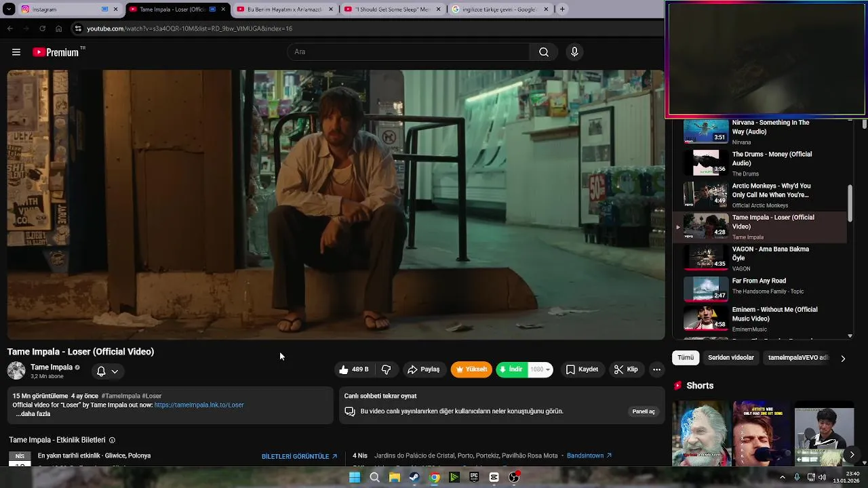Dislike the video with thumbs down
The image size is (868, 488).
click(x=387, y=369)
